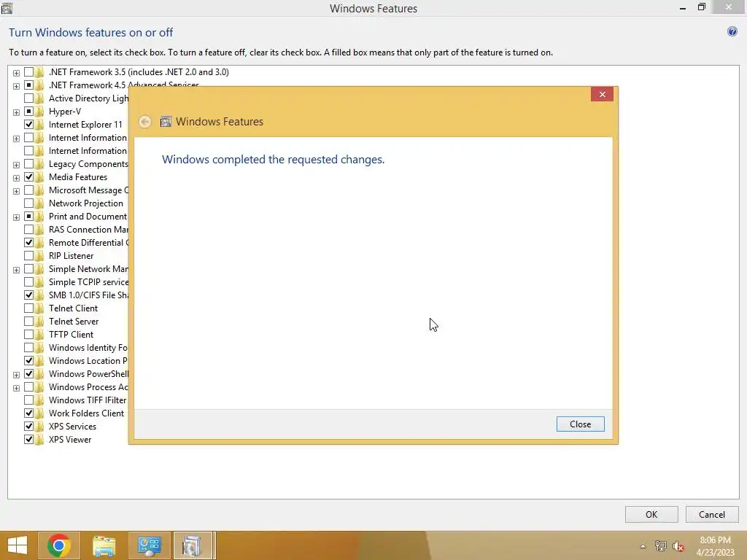
Task: Select the Work Folders Client entry
Action: [86, 413]
